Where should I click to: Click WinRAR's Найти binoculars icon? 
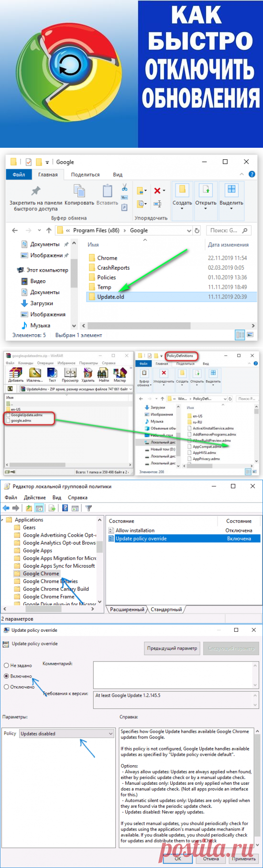coord(103,373)
